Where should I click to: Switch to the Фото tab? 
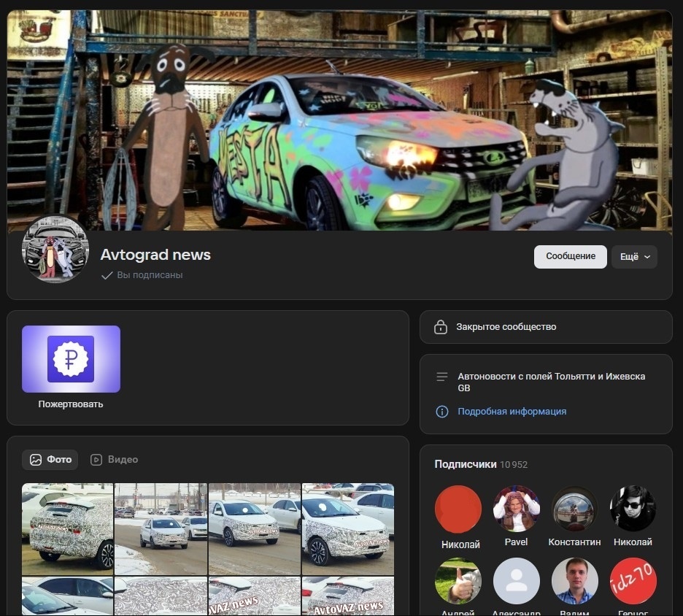tap(50, 460)
